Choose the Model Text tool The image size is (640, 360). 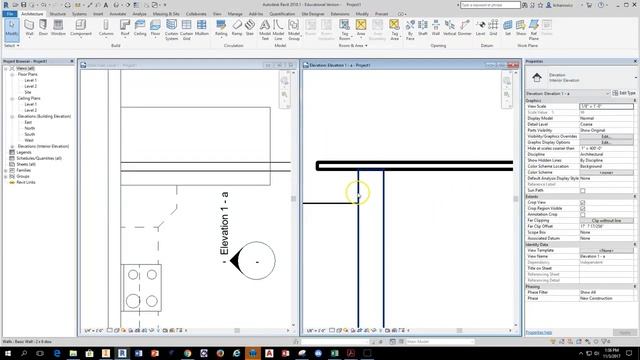265,30
